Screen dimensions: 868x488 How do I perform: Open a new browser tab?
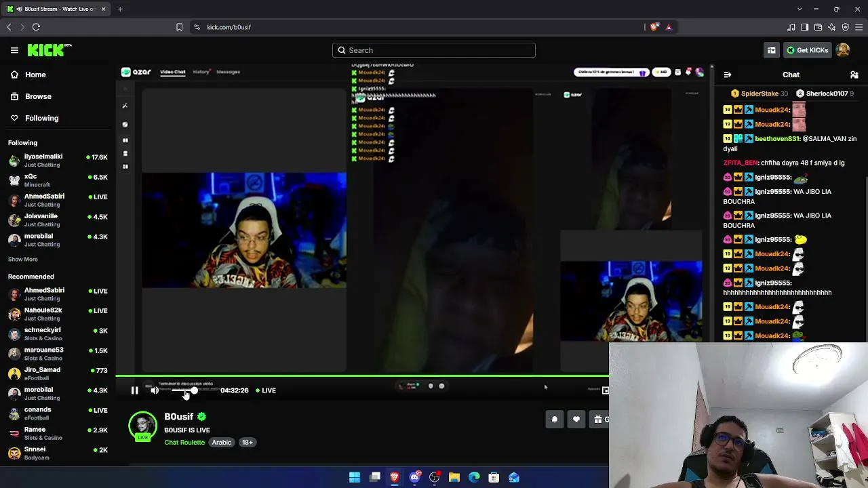tap(120, 9)
